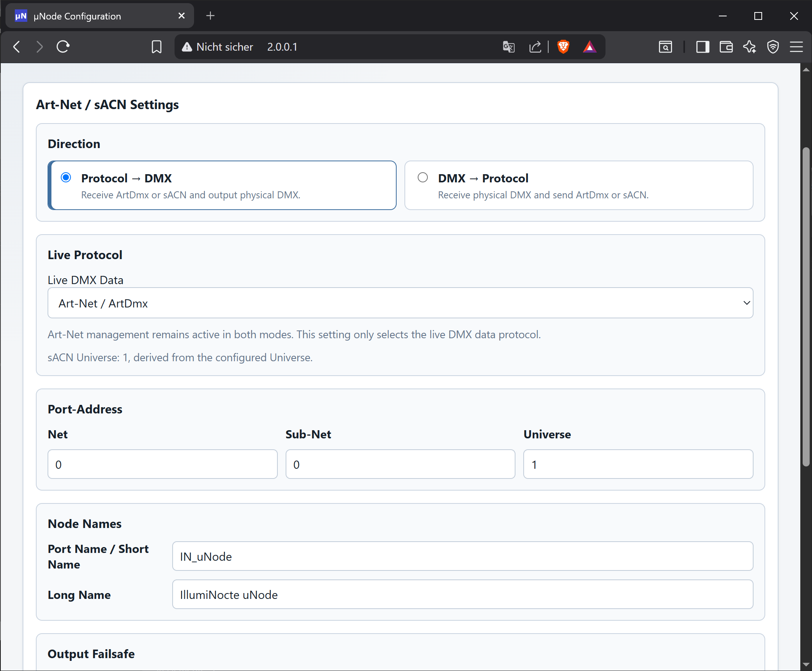812x671 pixels.
Task: Select the DMX → Protocol radio button
Action: (423, 178)
